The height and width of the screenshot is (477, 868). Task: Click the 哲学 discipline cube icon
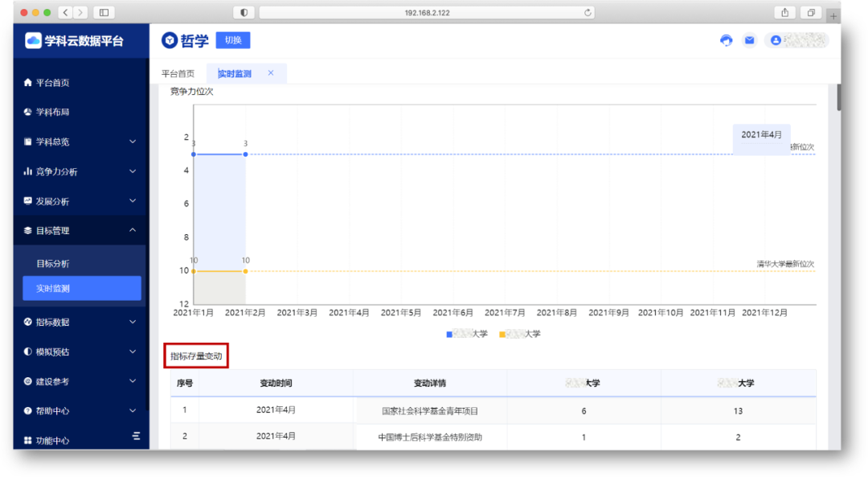[170, 40]
